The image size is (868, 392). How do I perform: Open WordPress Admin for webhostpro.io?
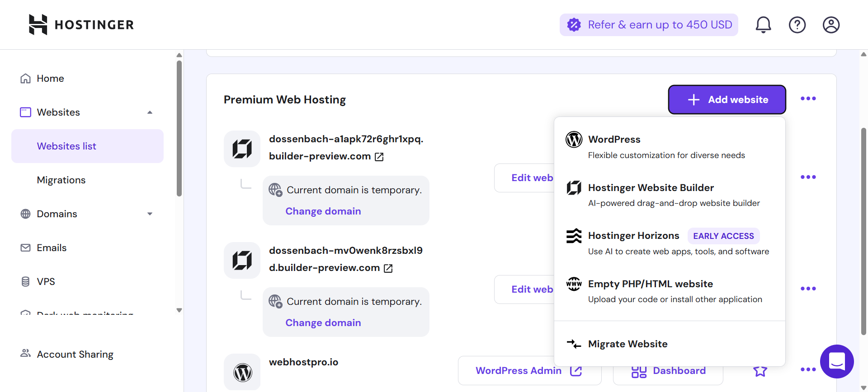click(x=529, y=371)
